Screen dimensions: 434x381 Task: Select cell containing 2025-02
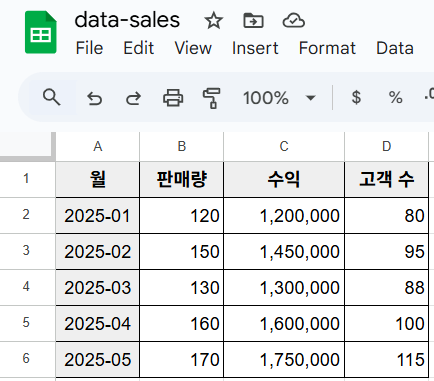pyautogui.click(x=98, y=251)
